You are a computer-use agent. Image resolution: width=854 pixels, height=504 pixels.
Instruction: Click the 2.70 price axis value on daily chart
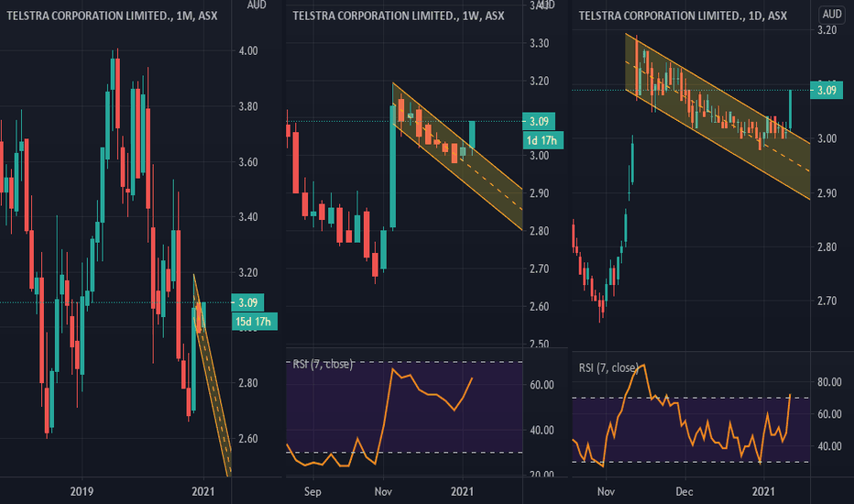[827, 301]
